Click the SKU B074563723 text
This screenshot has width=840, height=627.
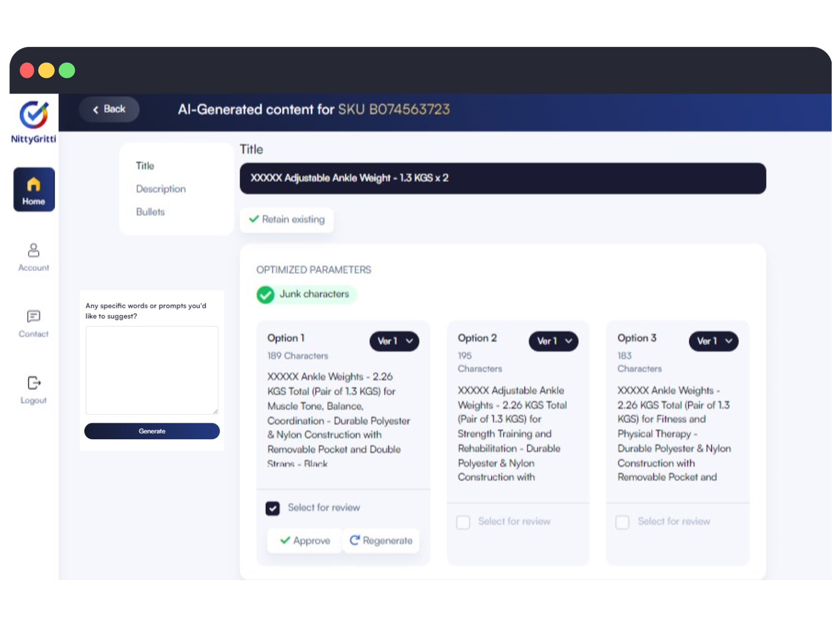(x=394, y=109)
